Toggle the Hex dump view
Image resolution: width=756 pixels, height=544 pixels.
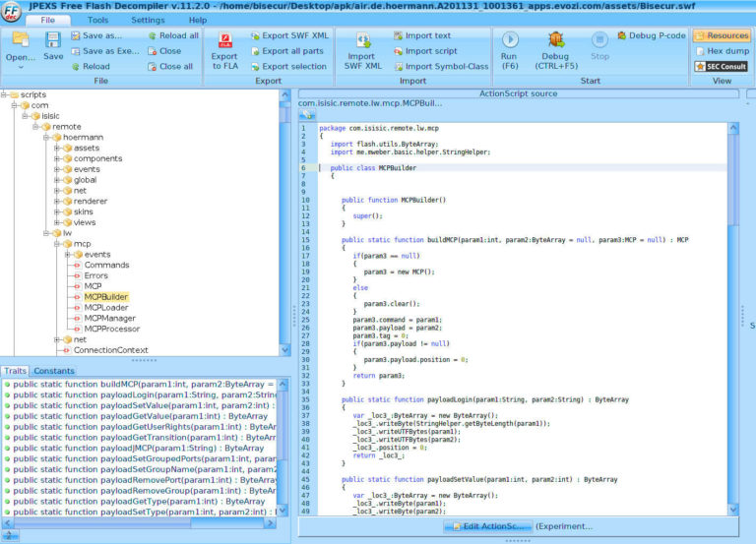point(722,51)
